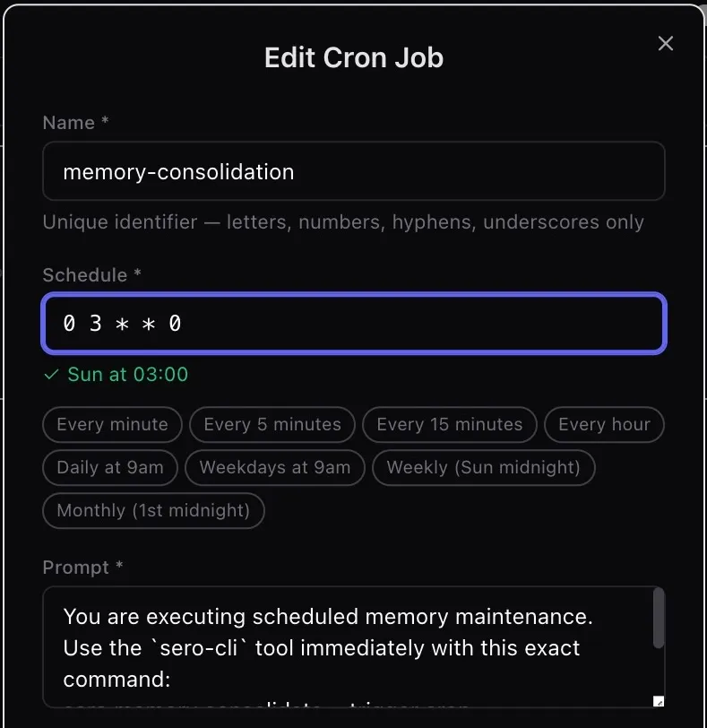707x728 pixels.
Task: Click the Prompt textarea resize handle
Action: click(x=658, y=701)
